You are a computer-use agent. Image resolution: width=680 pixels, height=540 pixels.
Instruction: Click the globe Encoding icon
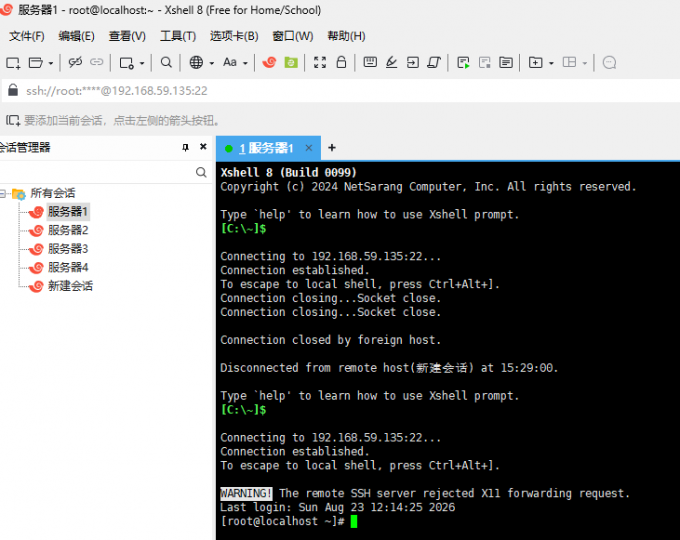[x=196, y=62]
